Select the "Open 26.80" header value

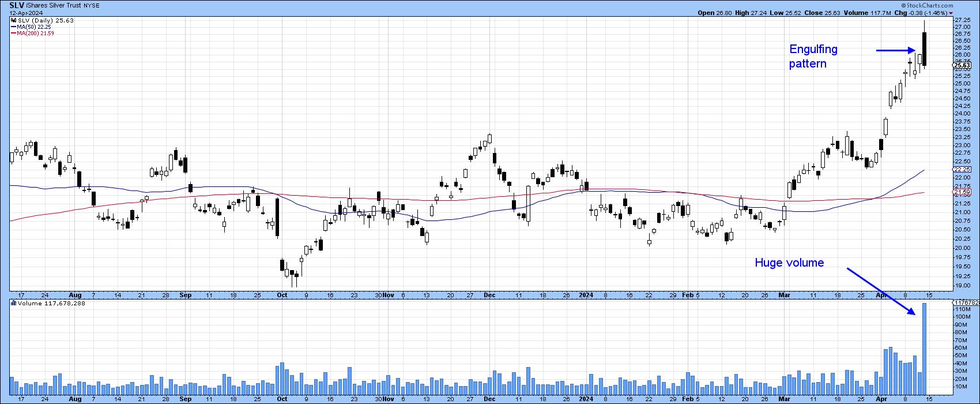714,13
